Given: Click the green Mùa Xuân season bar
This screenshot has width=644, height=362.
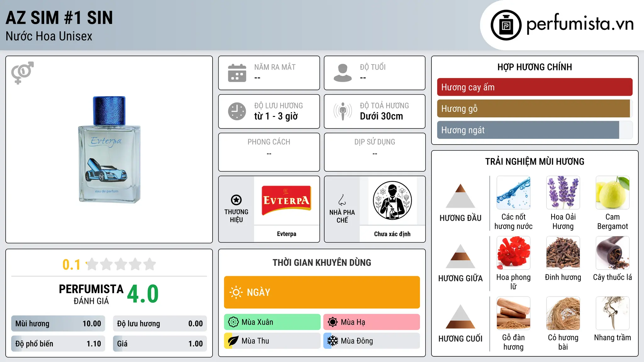Looking at the screenshot, I should [272, 322].
